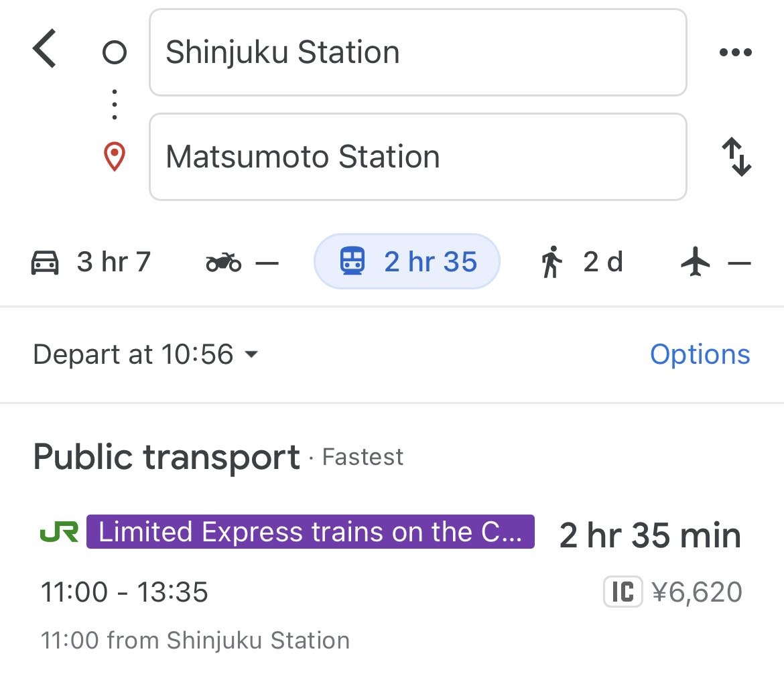Click the dropdown arrow beside the departure time

pyautogui.click(x=251, y=354)
